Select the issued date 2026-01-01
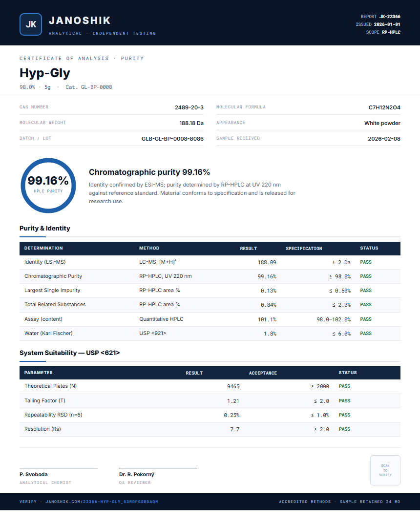The width and height of the screenshot is (420, 524). click(387, 24)
